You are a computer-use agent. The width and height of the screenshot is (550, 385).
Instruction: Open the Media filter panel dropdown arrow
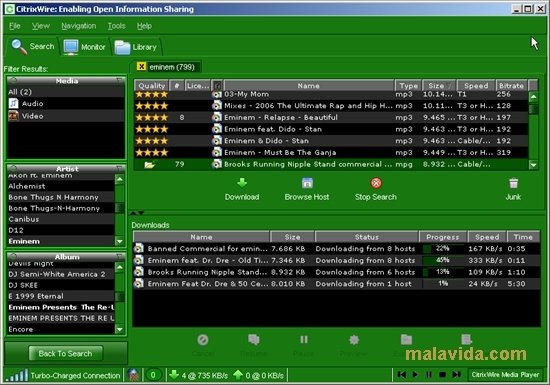coord(120,80)
